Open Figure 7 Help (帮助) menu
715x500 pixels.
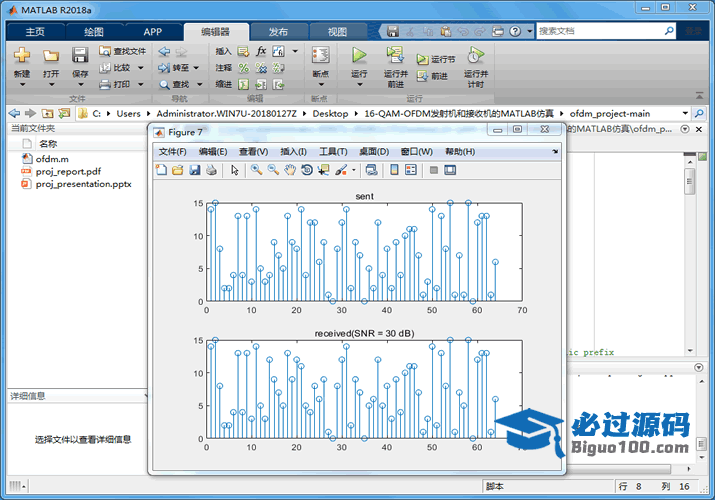click(x=460, y=152)
